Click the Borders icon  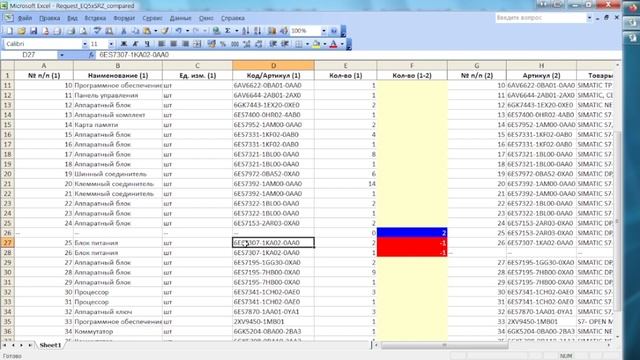pyautogui.click(x=299, y=44)
